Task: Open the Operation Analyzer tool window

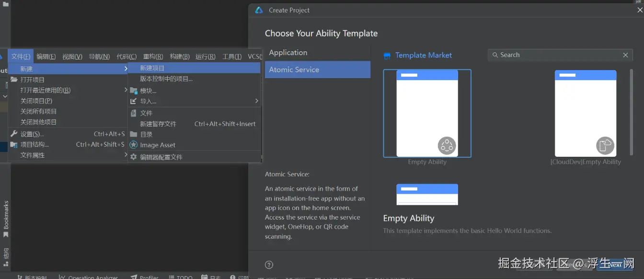Action: click(x=88, y=277)
